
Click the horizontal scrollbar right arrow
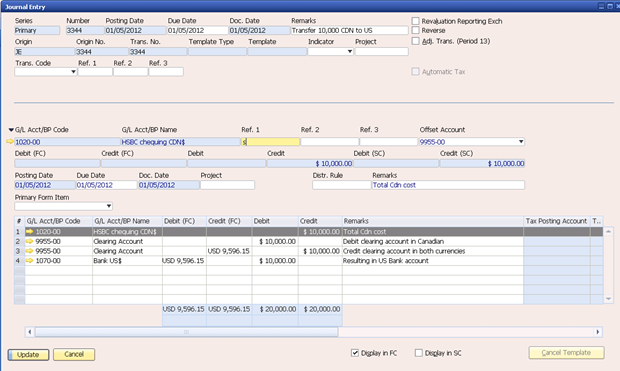point(597,332)
